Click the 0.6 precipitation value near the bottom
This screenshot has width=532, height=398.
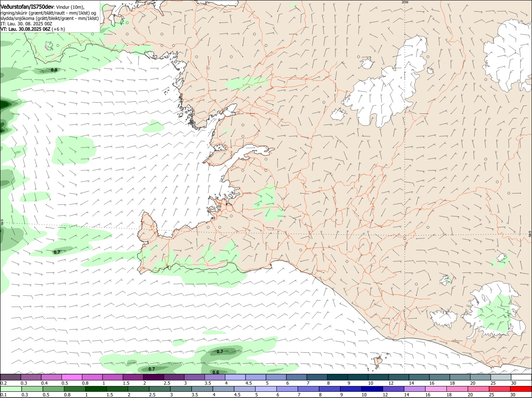tap(216, 372)
